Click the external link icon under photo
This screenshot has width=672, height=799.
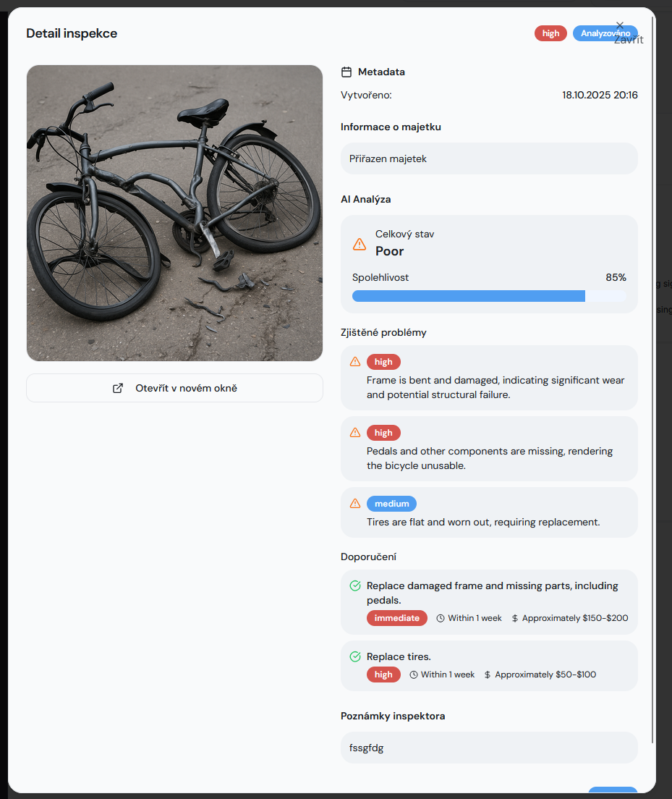(118, 388)
